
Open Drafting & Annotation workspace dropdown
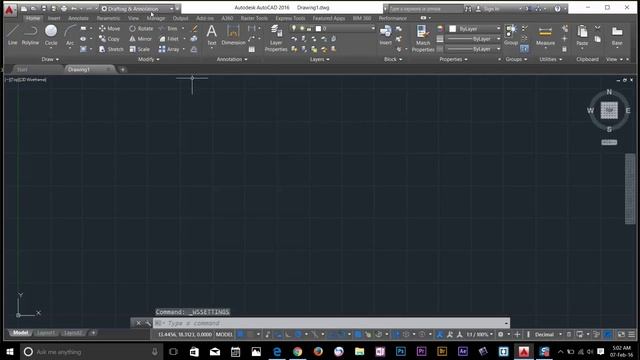pyautogui.click(x=137, y=9)
